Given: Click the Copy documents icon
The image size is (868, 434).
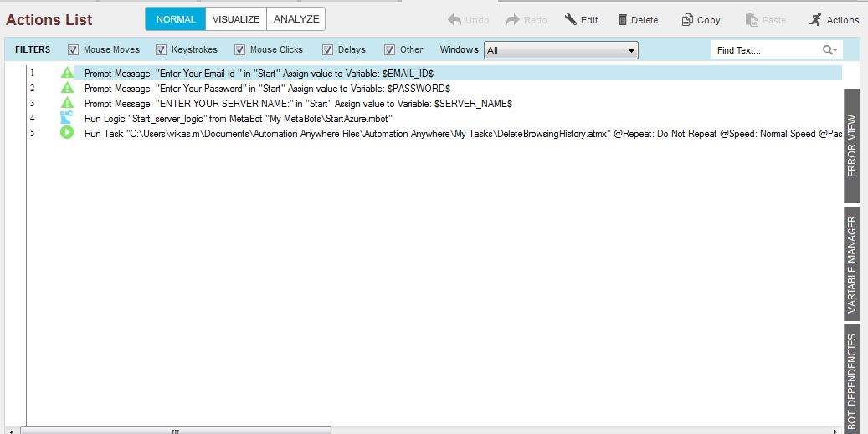Looking at the screenshot, I should click(x=687, y=20).
